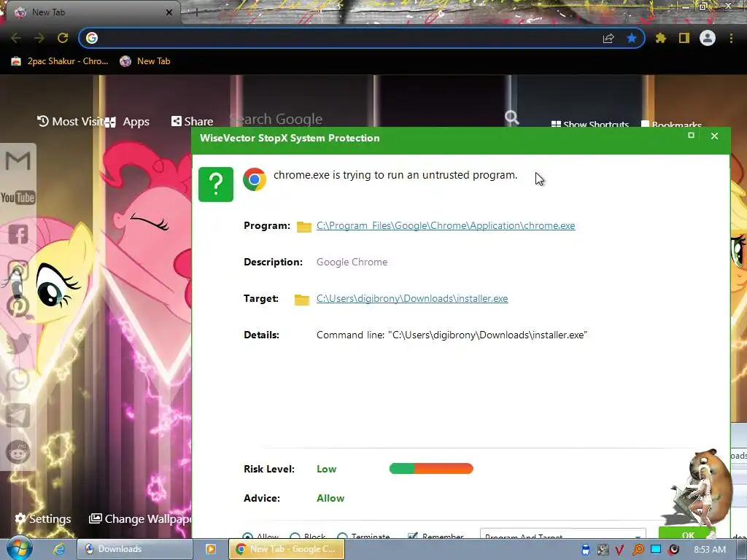Switch to New Tab - Google Chrome taskbar button
Viewport: 747px width, 560px height.
click(x=286, y=549)
